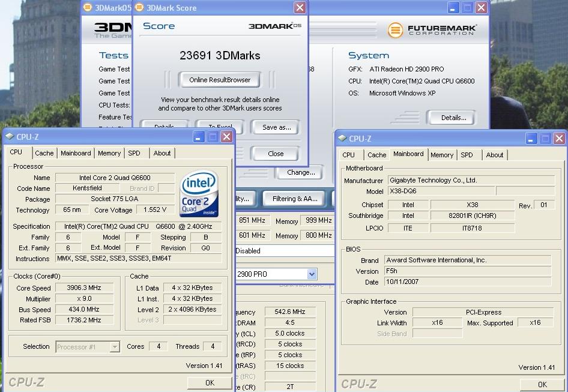Minimize the right CPU-Z window
568x392 pixels.
(x=531, y=139)
